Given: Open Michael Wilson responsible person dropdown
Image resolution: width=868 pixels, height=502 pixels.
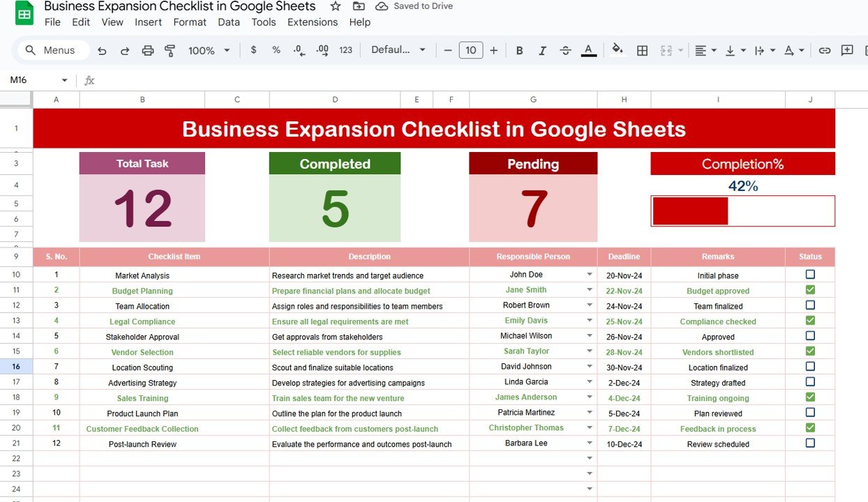Looking at the screenshot, I should 590,336.
